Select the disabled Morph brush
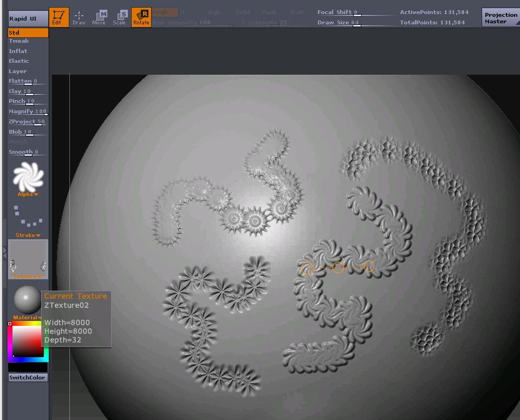Viewport: 520px width, 420px height. 18,142
